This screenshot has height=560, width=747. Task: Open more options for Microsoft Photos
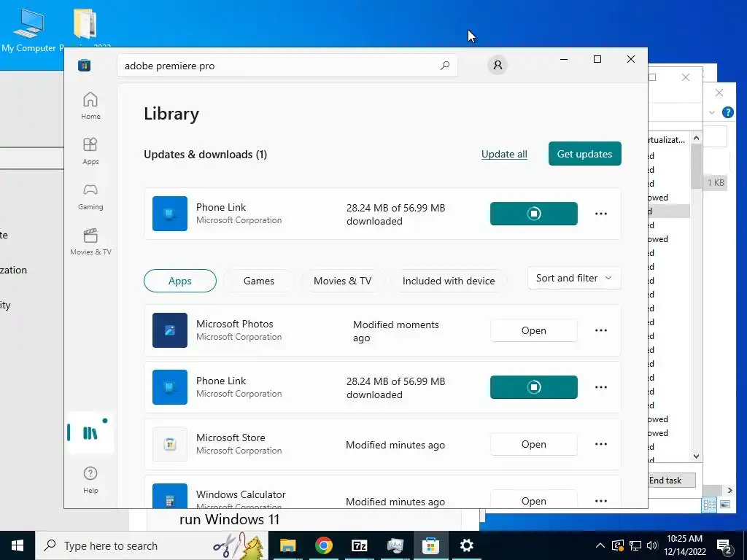point(601,330)
